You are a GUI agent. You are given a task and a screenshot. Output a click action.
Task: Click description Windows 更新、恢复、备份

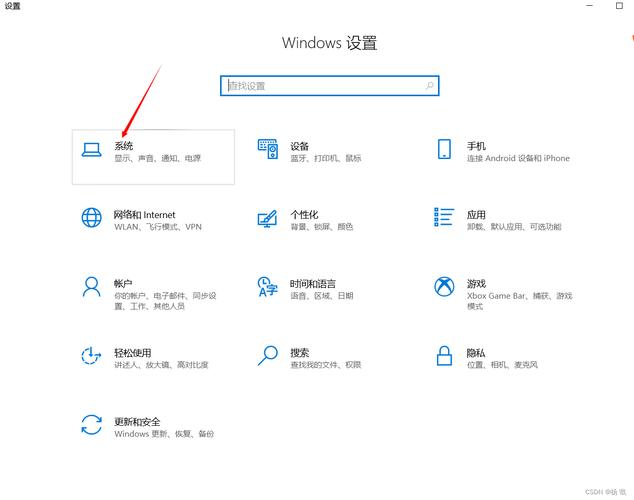[164, 434]
